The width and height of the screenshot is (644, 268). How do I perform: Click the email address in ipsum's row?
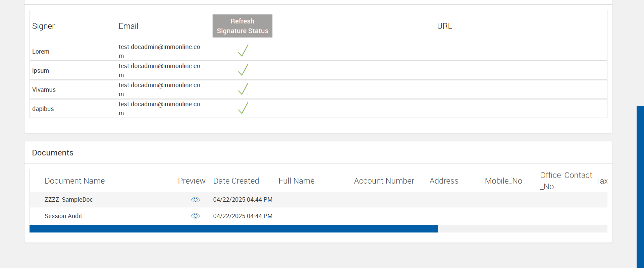[x=159, y=70]
